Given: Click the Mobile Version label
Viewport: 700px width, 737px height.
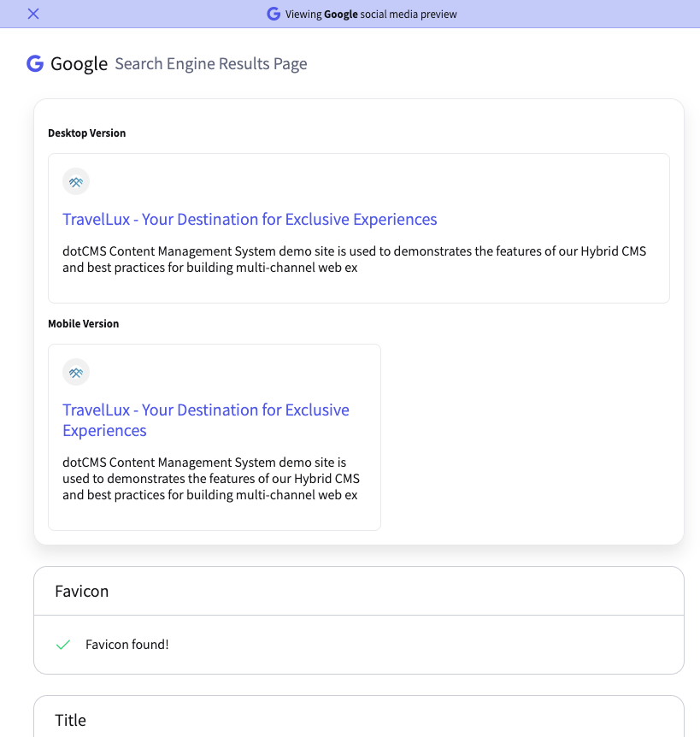Looking at the screenshot, I should [x=83, y=324].
